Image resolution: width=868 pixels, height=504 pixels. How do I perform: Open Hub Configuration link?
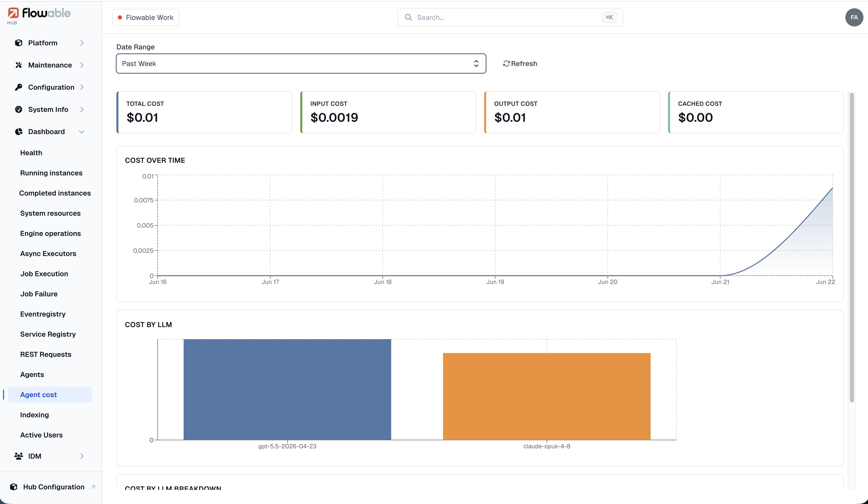click(x=54, y=487)
